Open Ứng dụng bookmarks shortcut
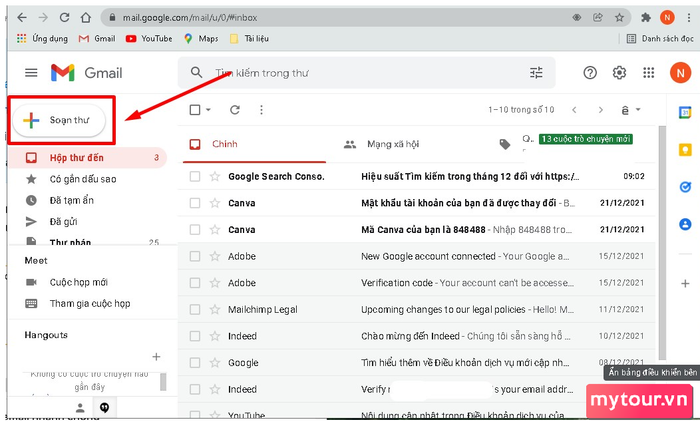Viewport: 700px width, 428px height. tap(42, 38)
